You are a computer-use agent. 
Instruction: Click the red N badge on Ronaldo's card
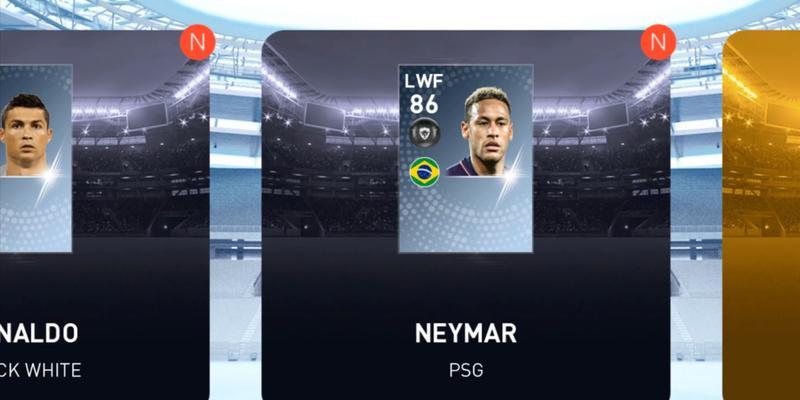(197, 42)
